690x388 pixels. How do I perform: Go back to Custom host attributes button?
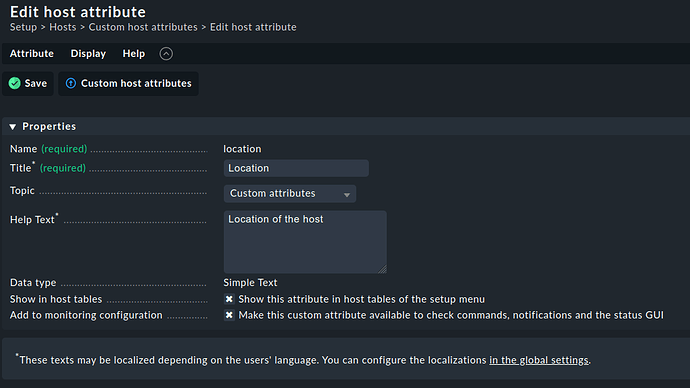(x=128, y=84)
